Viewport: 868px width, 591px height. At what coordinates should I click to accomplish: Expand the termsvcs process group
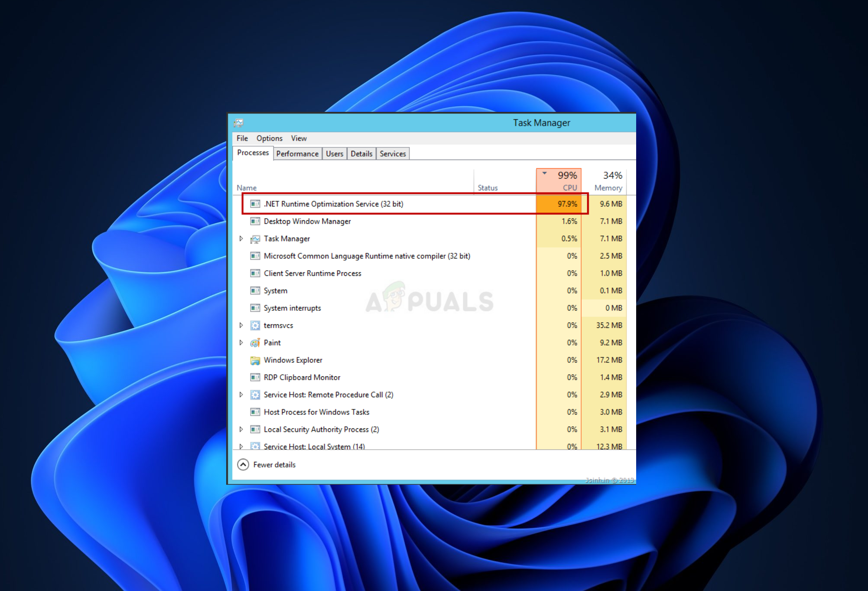(241, 325)
